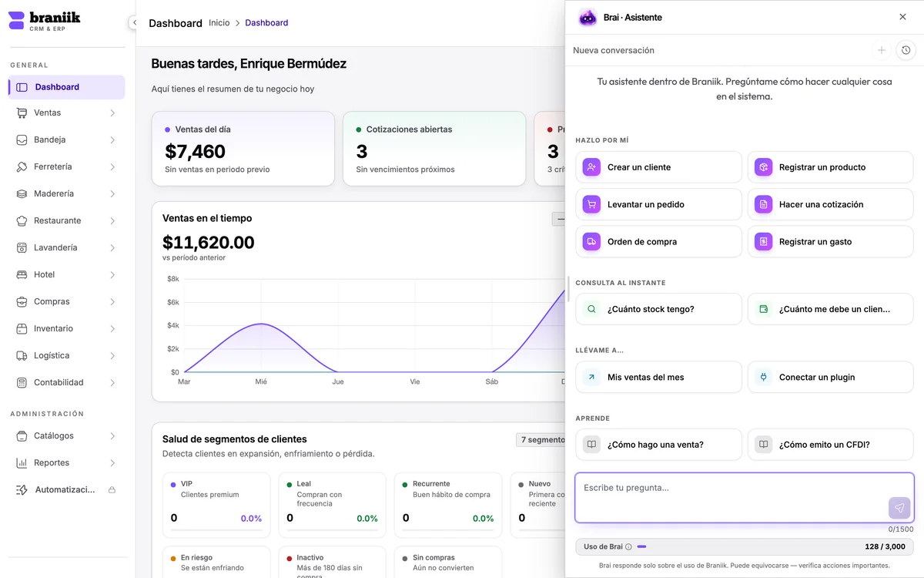This screenshot has height=578, width=924.
Task: Expand the Ventas menu chevron
Action: tap(112, 113)
